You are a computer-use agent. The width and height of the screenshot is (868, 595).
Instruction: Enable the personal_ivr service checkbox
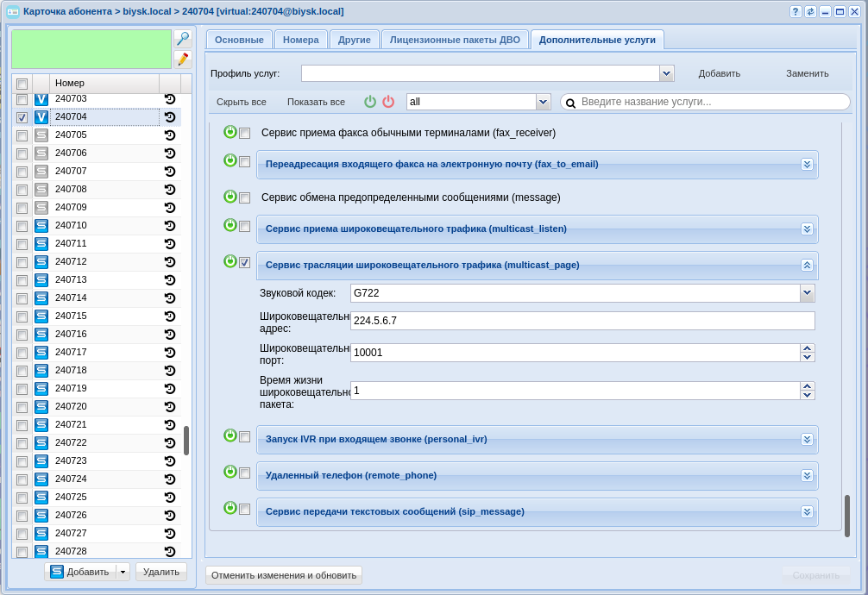click(x=245, y=437)
